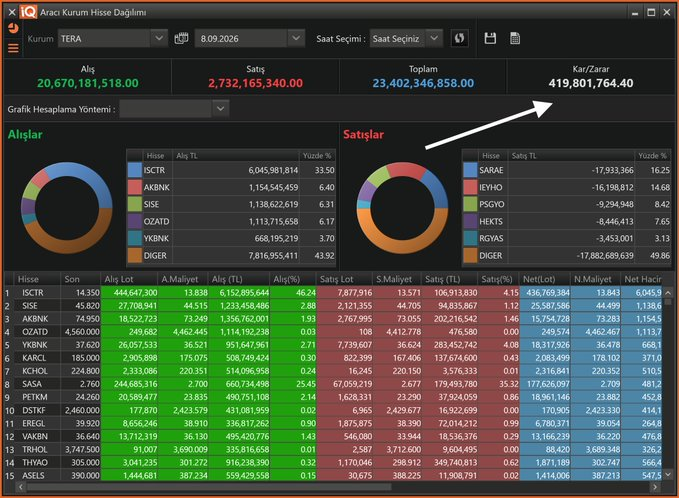The height and width of the screenshot is (498, 679).
Task: Click the horizontal scroll right arrow
Action: (x=655, y=487)
